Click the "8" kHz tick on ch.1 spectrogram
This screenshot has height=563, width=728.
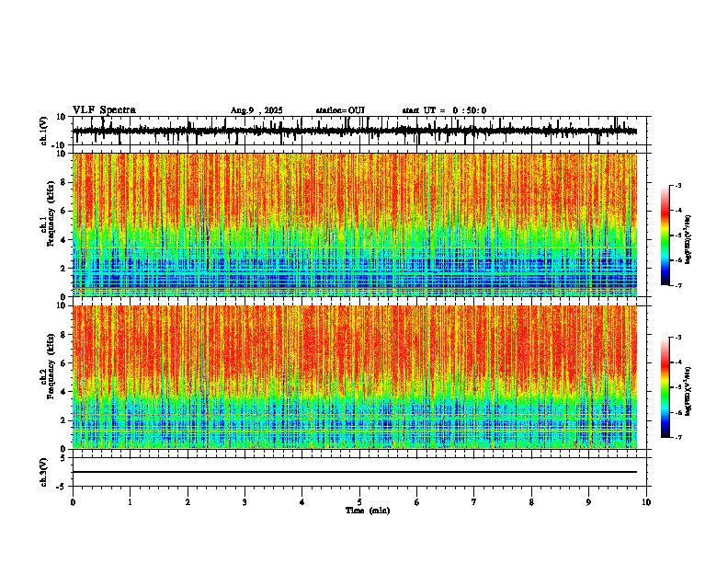tap(63, 182)
